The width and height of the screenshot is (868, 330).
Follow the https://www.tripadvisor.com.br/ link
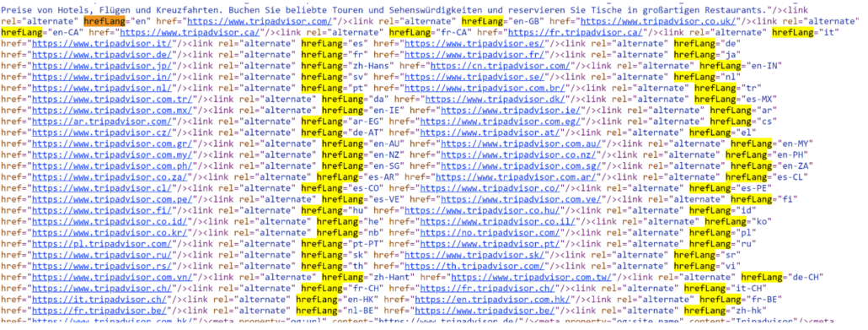coord(484,88)
